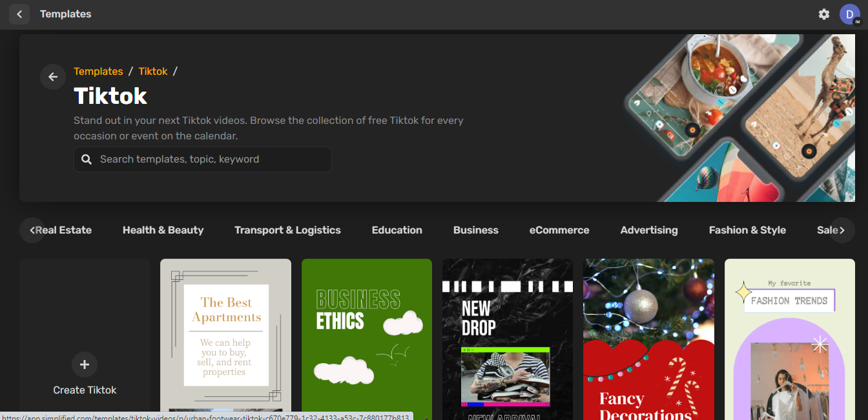Select the Fashion & Style category
Viewport: 868px width, 420px height.
click(747, 230)
